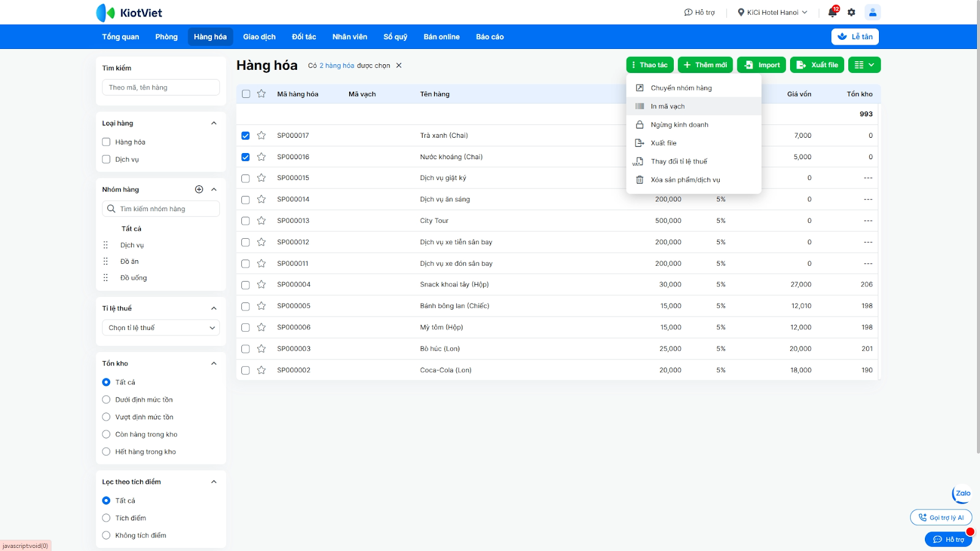Image resolution: width=980 pixels, height=551 pixels.
Task: Open the column view options dropdown
Action: click(864, 65)
